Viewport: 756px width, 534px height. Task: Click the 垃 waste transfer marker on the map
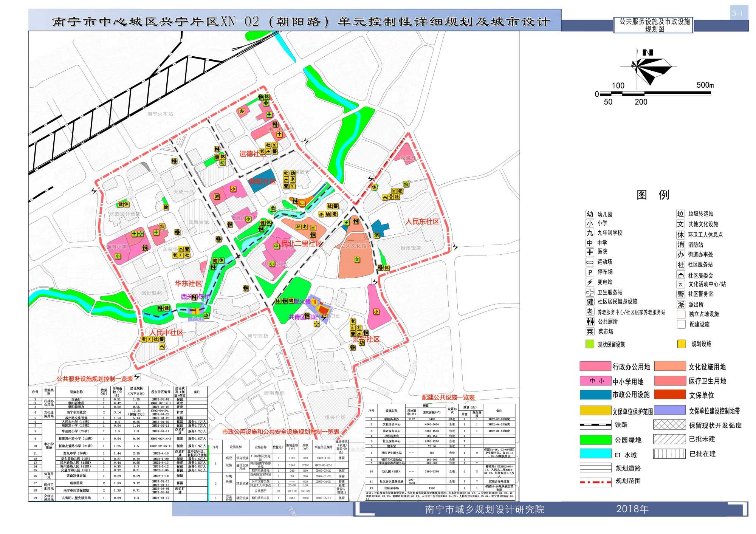(x=206, y=315)
